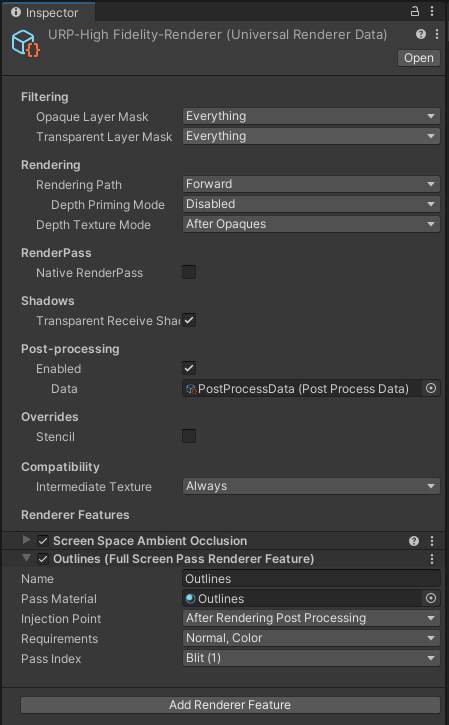Select the Inspector tab

click(x=49, y=12)
